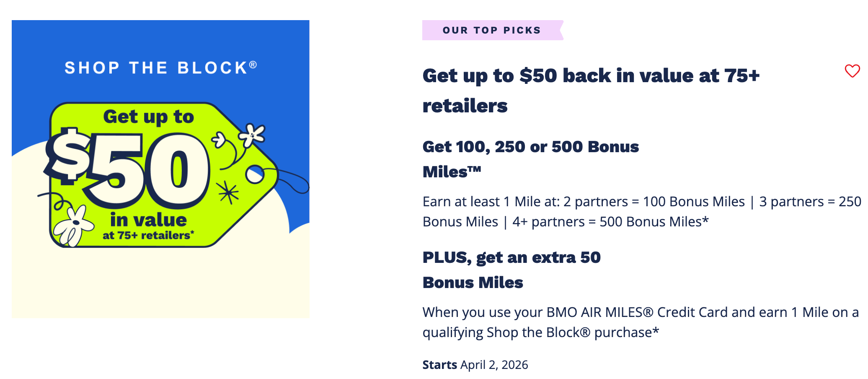This screenshot has height=379, width=868.
Task: Click 'at 75+ retailers' text on the tag
Action: (148, 236)
